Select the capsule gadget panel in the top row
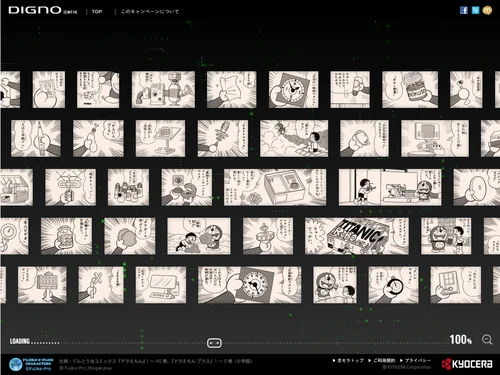This screenshot has width=500, height=375. tap(350, 90)
